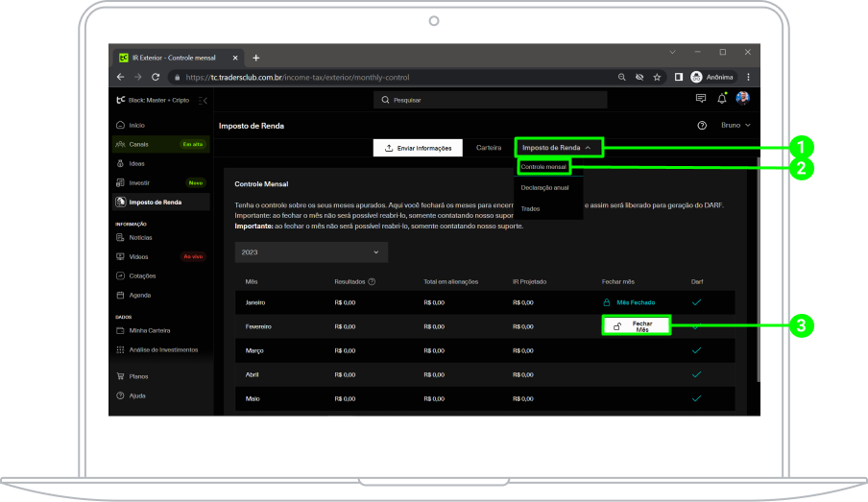Click the 'Total em alienações' column header
Screen dimensions: 868x502
[x=450, y=282]
